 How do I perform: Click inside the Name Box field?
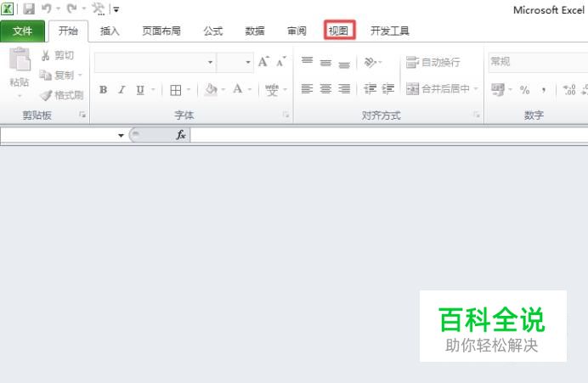[58, 135]
